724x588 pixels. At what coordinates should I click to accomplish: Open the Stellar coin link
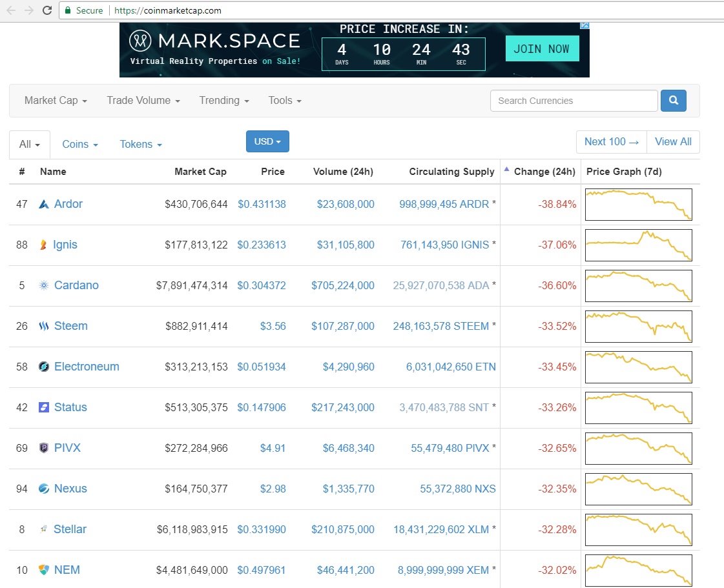point(70,529)
